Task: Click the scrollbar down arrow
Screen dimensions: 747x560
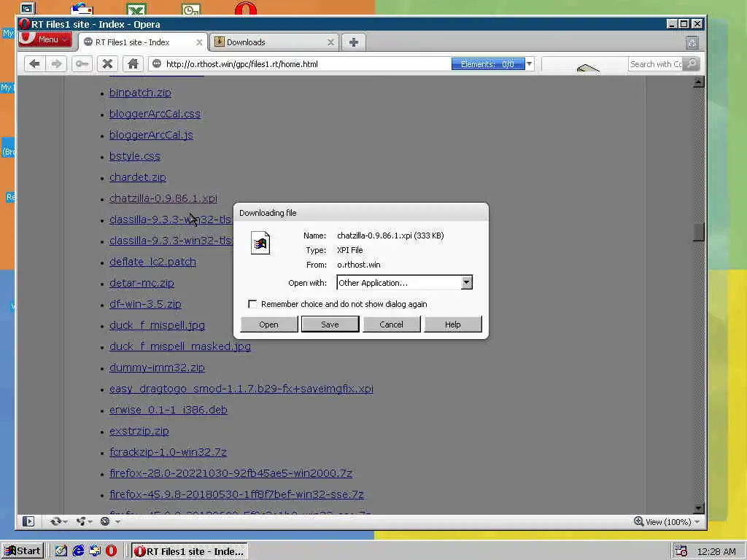Action: tap(698, 508)
